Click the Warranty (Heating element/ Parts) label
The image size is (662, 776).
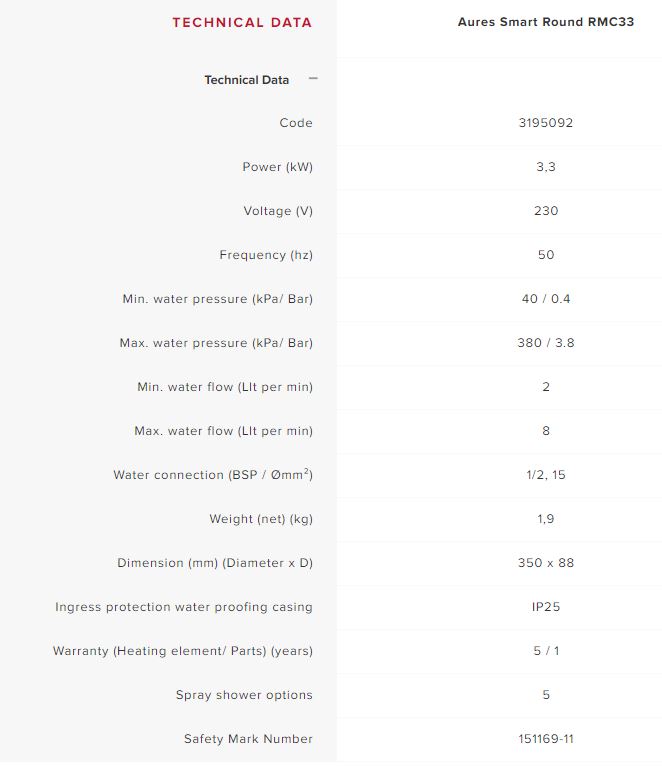pyautogui.click(x=183, y=651)
